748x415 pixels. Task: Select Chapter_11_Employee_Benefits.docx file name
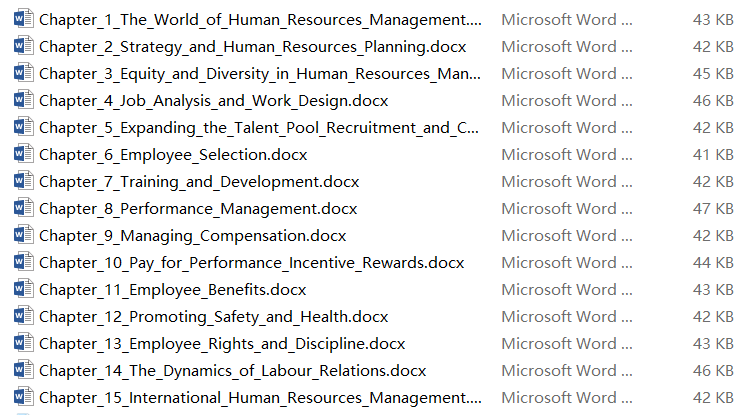(x=173, y=290)
